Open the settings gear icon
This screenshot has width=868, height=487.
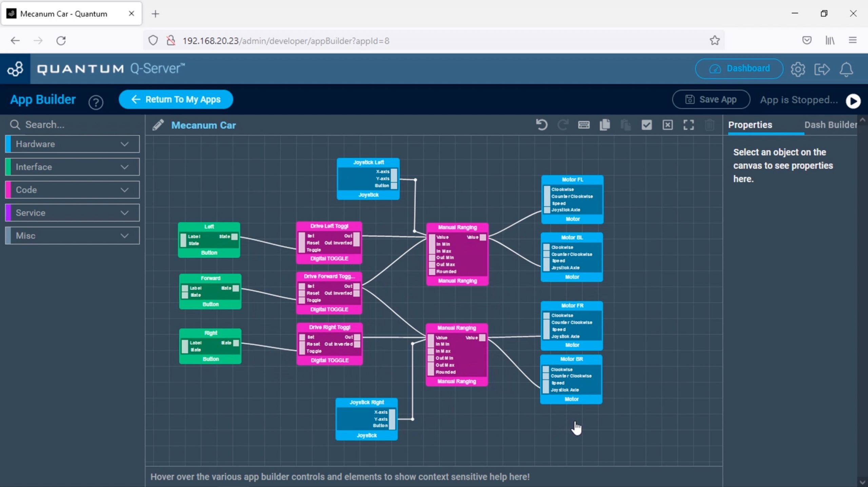tap(797, 69)
